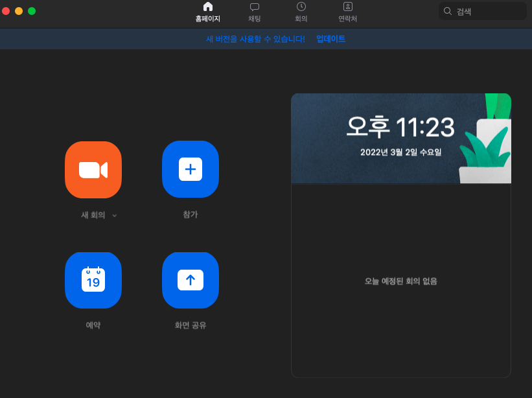
Task: Switch to the 홈페이지 home tab
Action: [207, 12]
